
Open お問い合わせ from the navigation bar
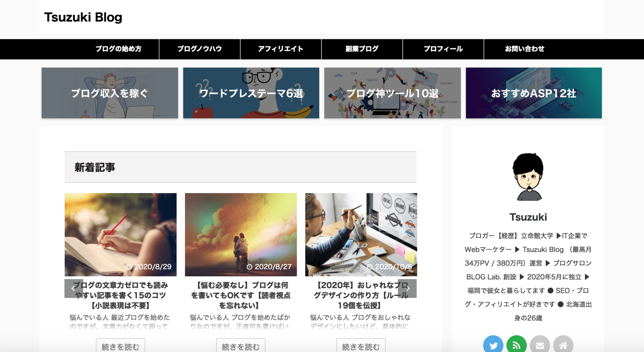point(525,49)
